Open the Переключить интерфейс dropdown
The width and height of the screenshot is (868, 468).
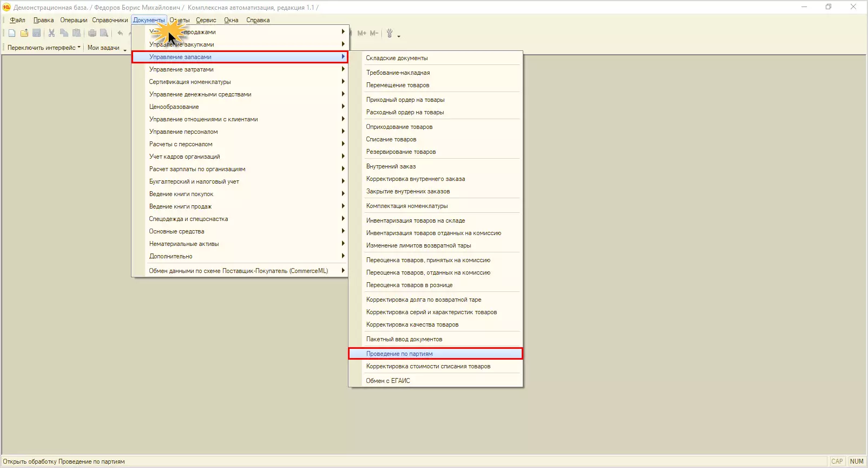(44, 48)
